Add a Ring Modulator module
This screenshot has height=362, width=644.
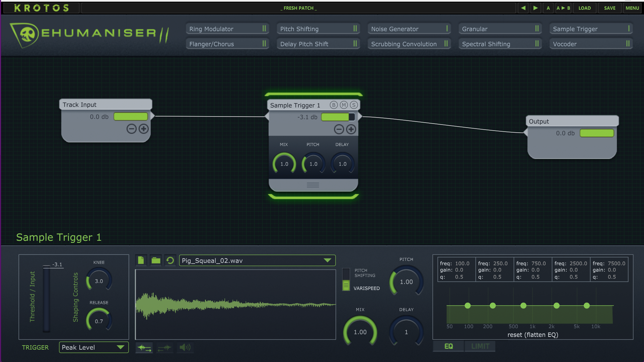(x=227, y=29)
